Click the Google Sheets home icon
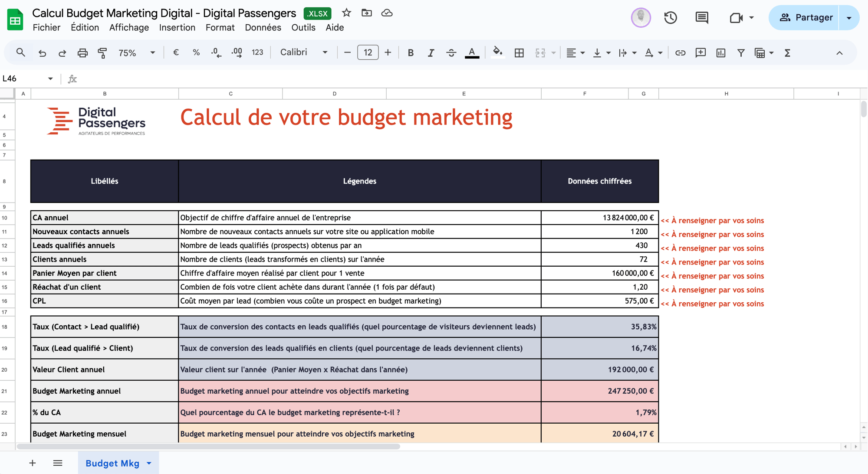This screenshot has height=474, width=868. click(x=15, y=20)
